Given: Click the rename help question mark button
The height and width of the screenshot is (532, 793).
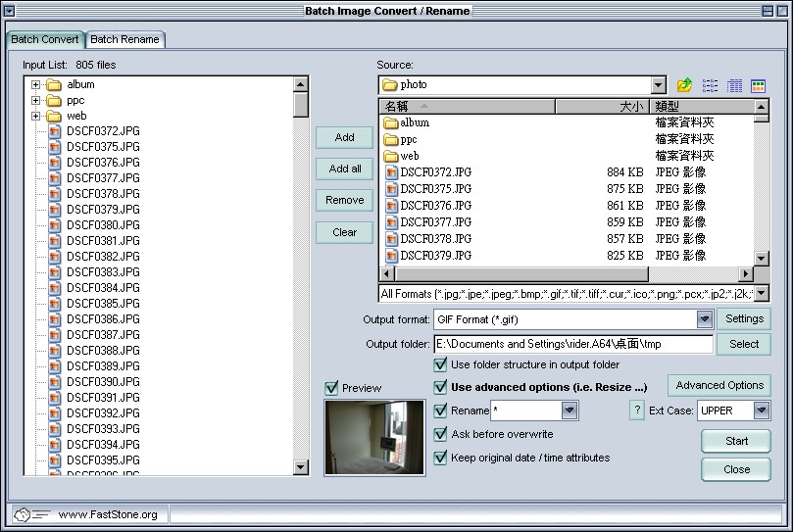Looking at the screenshot, I should tap(636, 411).
